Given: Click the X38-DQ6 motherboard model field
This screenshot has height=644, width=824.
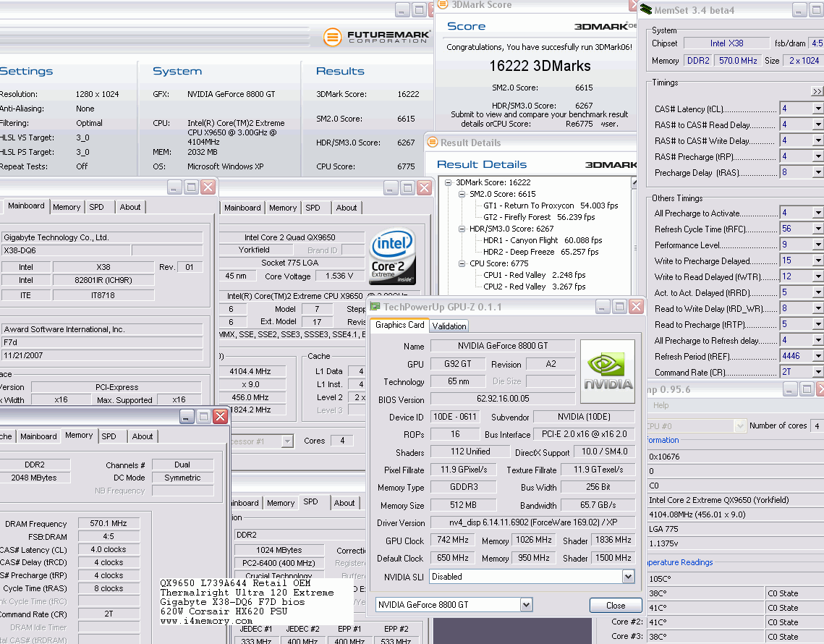Looking at the screenshot, I should coord(66,250).
